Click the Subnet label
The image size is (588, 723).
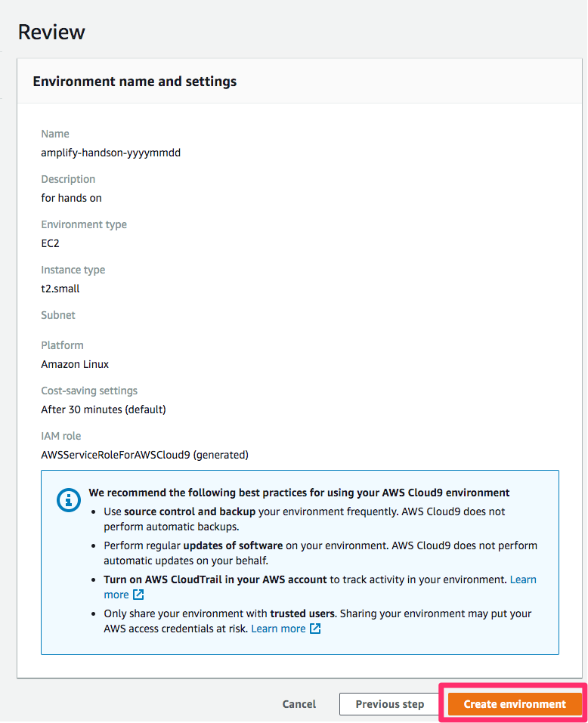pyautogui.click(x=58, y=315)
